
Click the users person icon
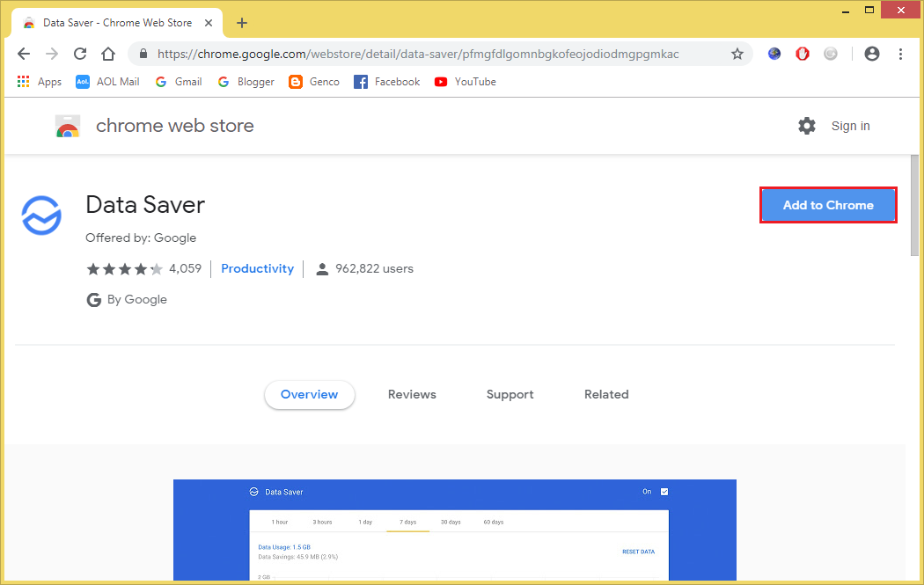pyautogui.click(x=322, y=269)
